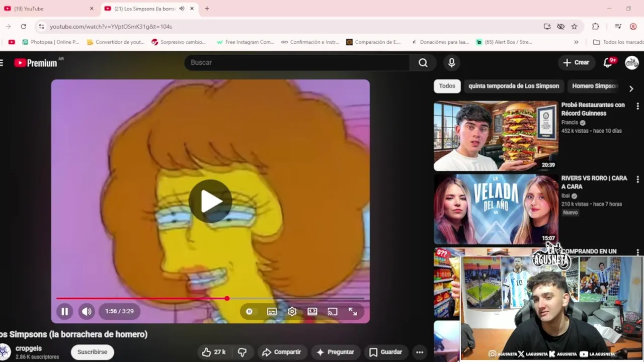Save video with Guardar button
The width and height of the screenshot is (644, 362).
pyautogui.click(x=385, y=352)
